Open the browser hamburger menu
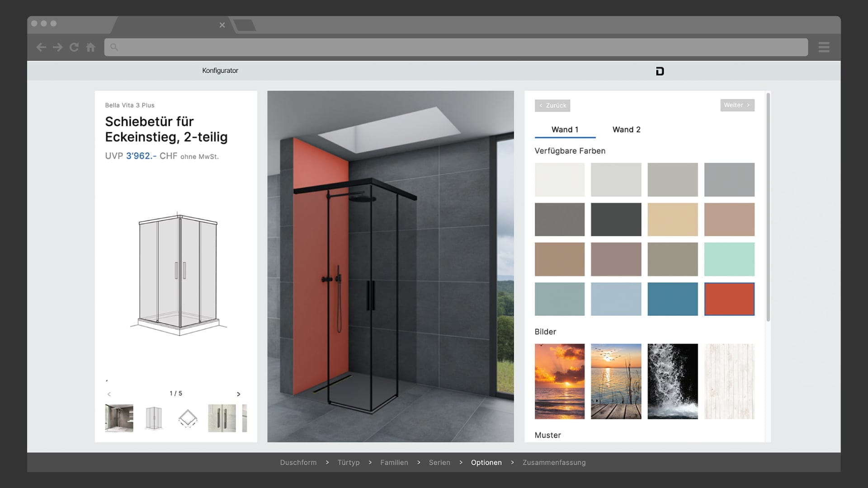Viewport: 868px width, 488px height. (x=824, y=47)
